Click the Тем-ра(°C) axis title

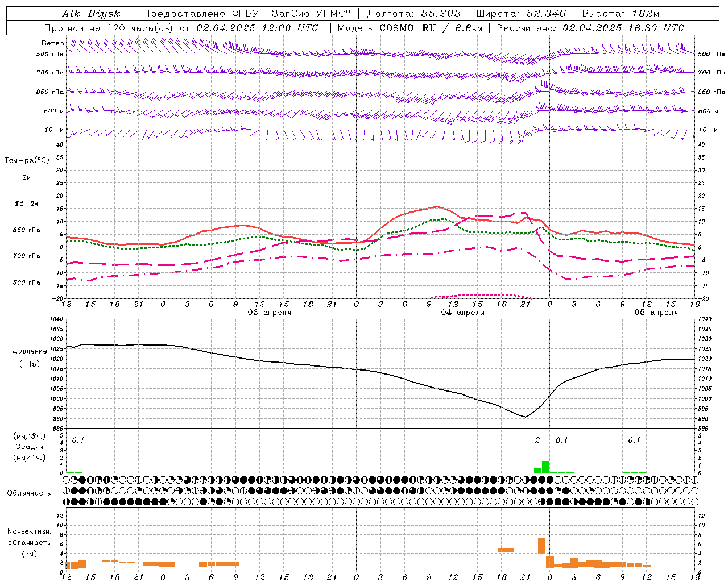click(27, 161)
